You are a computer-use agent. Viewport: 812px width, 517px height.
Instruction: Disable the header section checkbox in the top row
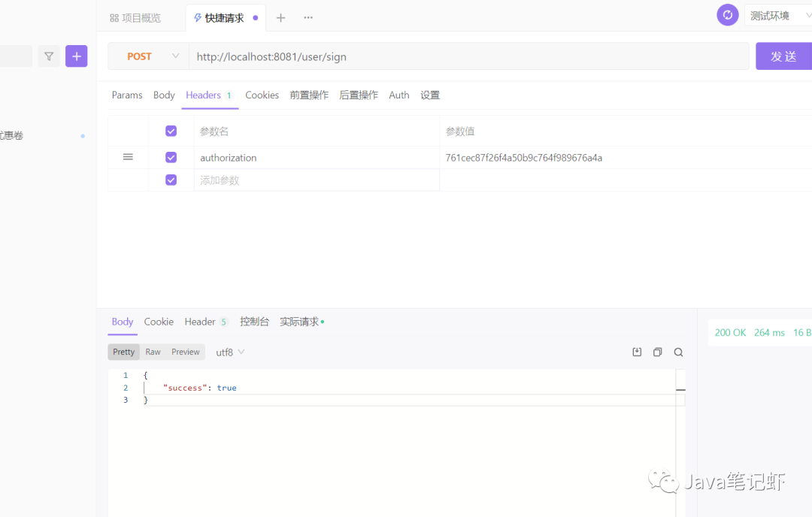pos(171,130)
